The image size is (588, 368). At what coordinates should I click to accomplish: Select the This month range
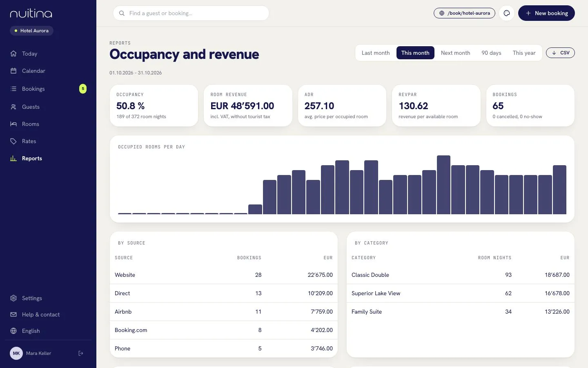[415, 53]
